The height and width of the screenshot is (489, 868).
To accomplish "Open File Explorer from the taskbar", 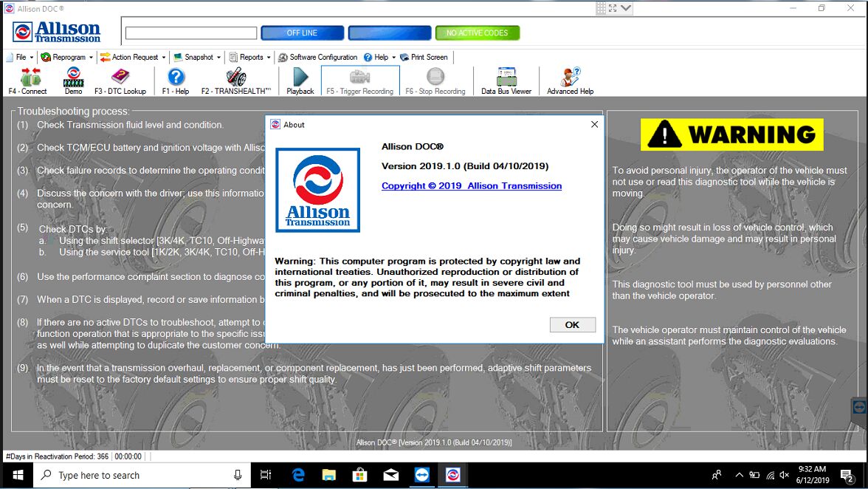I will coord(329,475).
